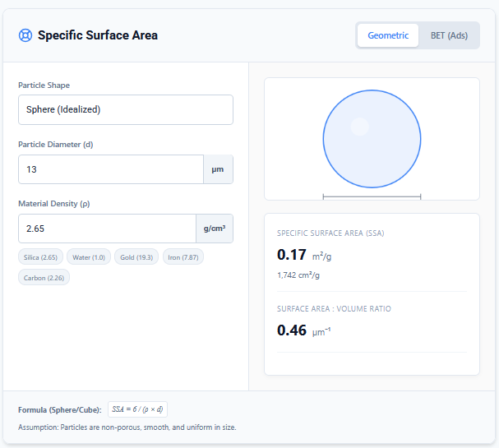Click the SURFACE AREA : VOLUME RATIO heading
This screenshot has height=448, width=499.
(334, 309)
